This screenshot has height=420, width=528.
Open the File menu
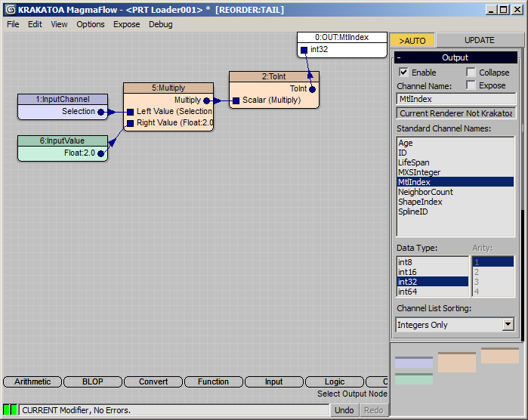coord(13,24)
